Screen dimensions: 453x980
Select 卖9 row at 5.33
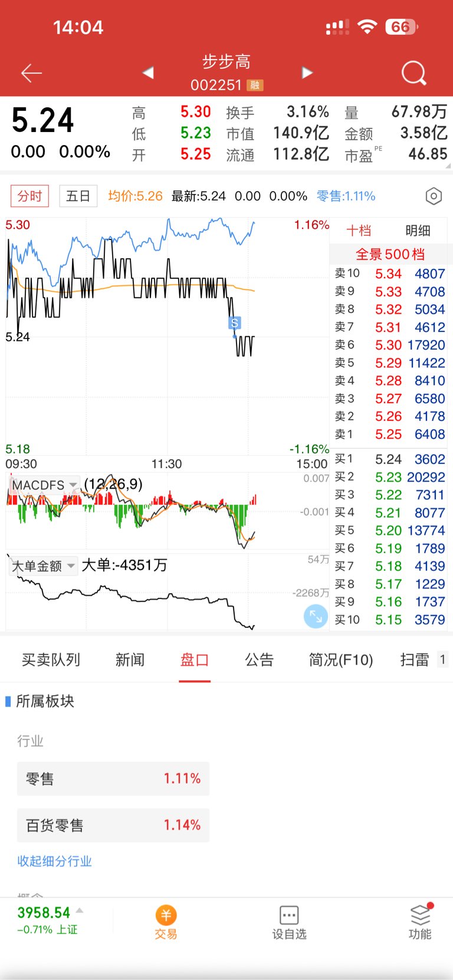[389, 291]
